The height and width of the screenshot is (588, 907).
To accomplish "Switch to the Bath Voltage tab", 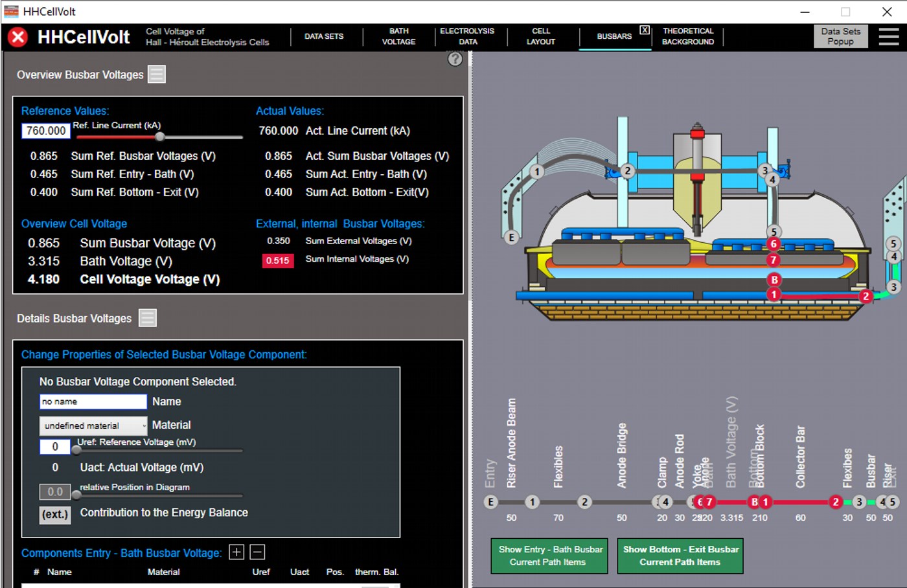I will coord(398,36).
